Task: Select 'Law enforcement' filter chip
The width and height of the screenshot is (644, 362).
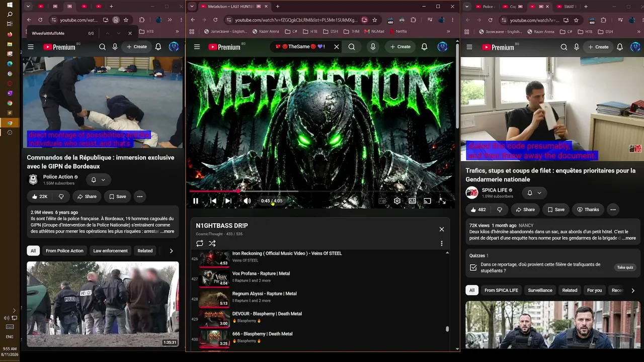Action: pos(110,251)
